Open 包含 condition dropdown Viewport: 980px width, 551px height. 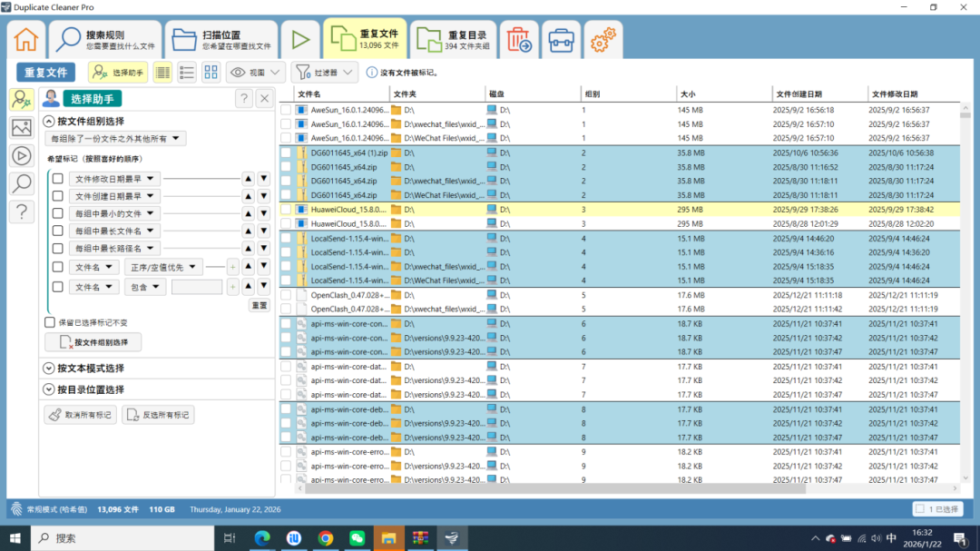145,287
